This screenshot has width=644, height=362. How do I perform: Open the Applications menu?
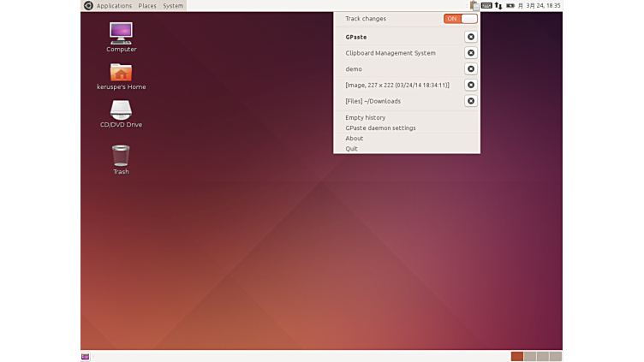pos(114,6)
